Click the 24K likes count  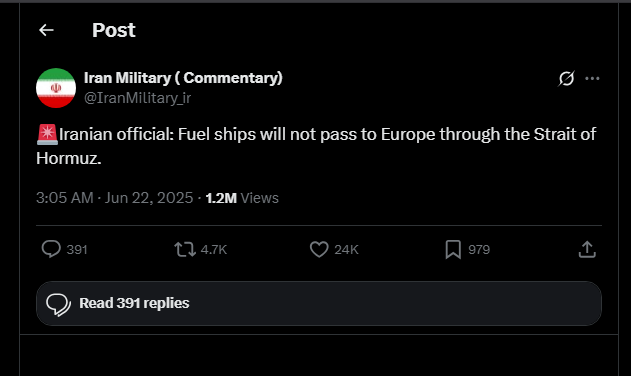click(346, 250)
